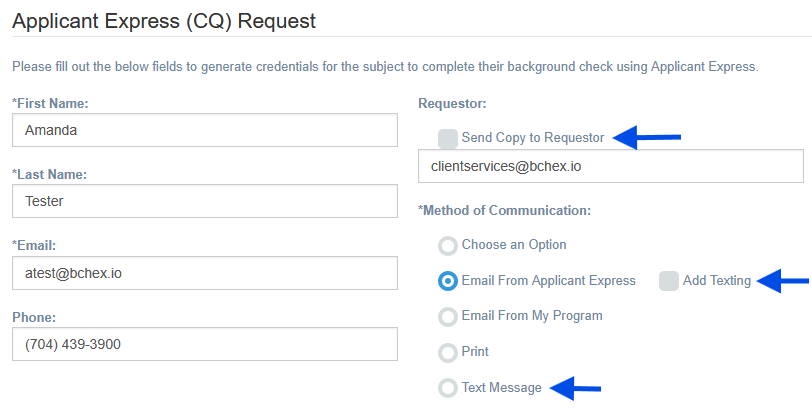Click the Requestor section label

pyautogui.click(x=451, y=103)
